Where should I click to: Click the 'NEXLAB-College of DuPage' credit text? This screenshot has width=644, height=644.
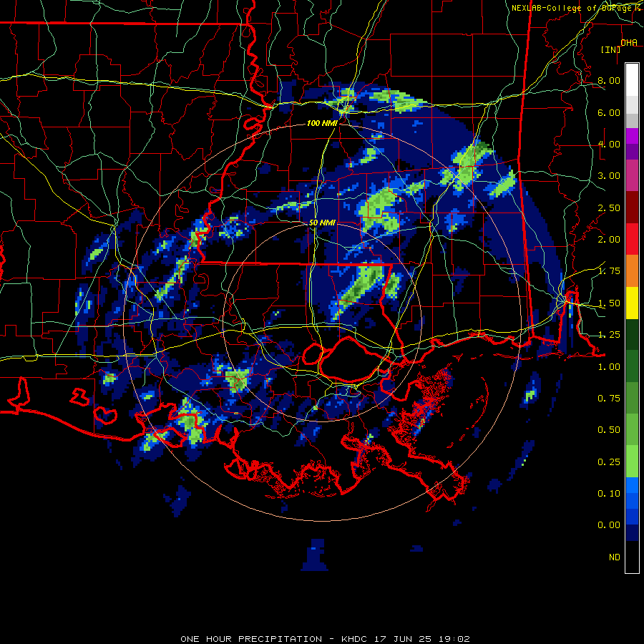(573, 8)
